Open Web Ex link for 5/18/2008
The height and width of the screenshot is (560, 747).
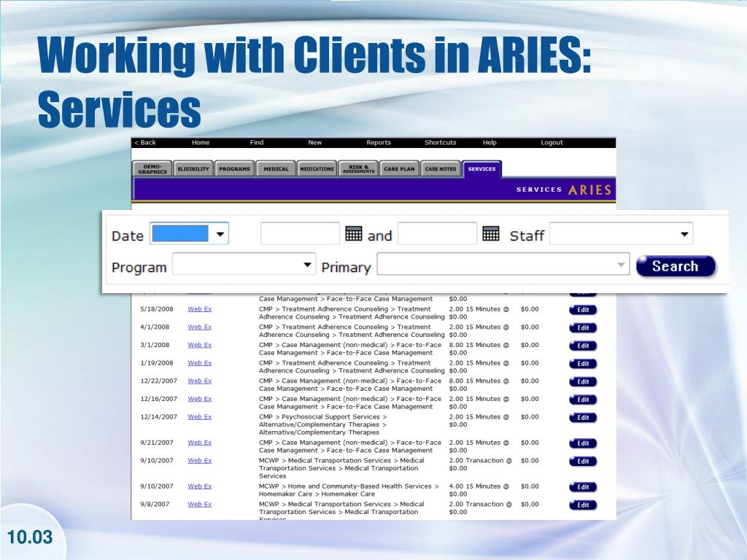pos(200,309)
